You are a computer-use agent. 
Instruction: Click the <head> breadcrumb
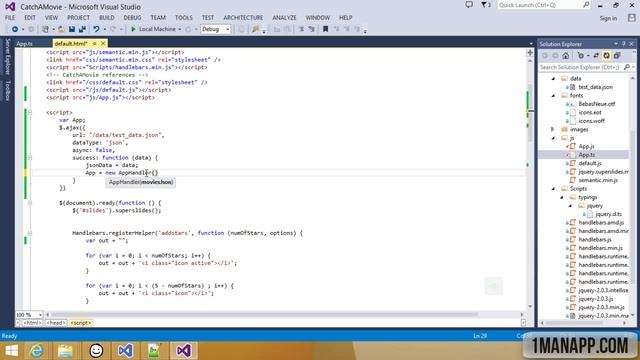tap(56, 323)
